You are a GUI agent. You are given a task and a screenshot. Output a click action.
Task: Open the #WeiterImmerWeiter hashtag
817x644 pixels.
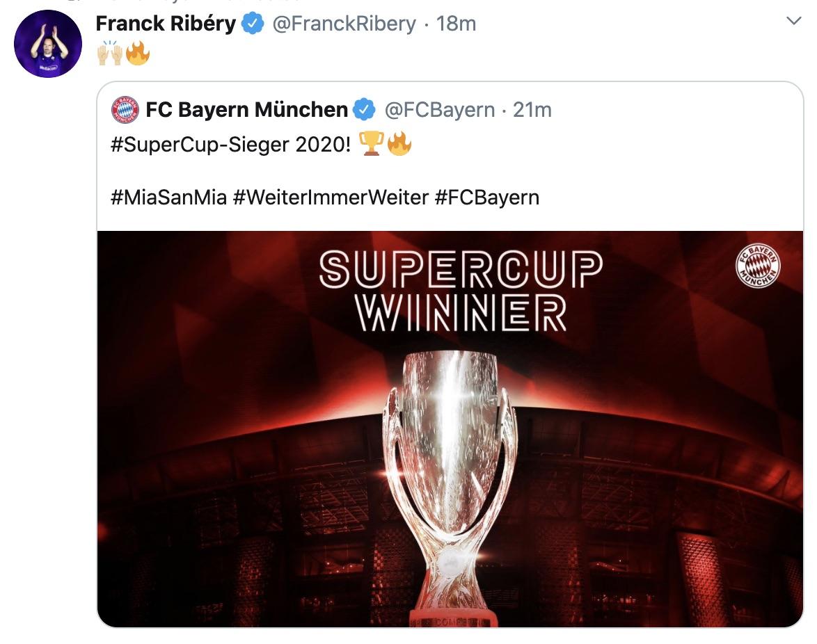(331, 198)
